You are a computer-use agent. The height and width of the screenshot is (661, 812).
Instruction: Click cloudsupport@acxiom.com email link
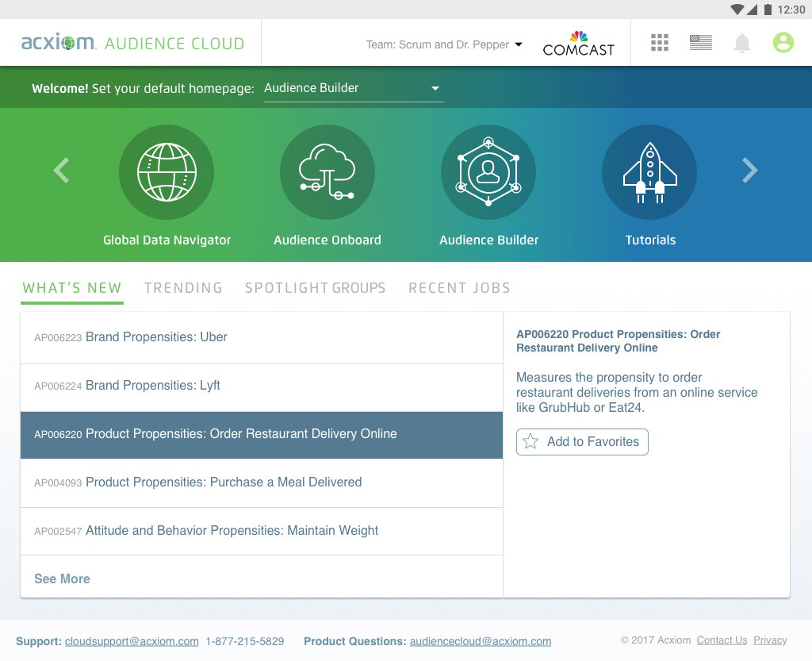[132, 641]
